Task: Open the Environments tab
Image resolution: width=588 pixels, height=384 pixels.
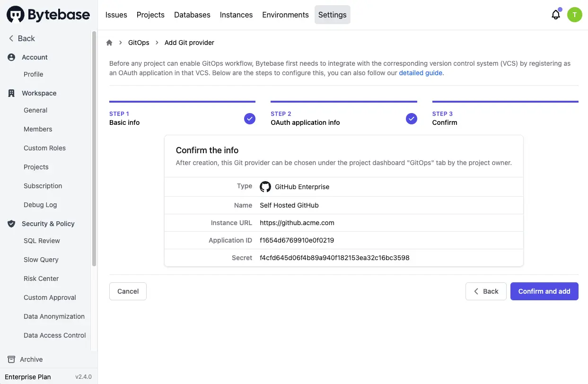Action: [285, 15]
